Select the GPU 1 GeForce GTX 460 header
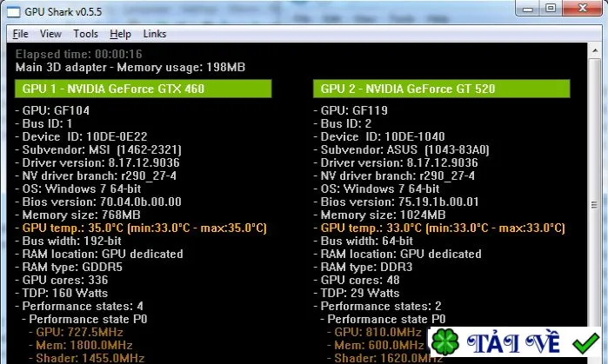The height and width of the screenshot is (364, 608). (143, 89)
